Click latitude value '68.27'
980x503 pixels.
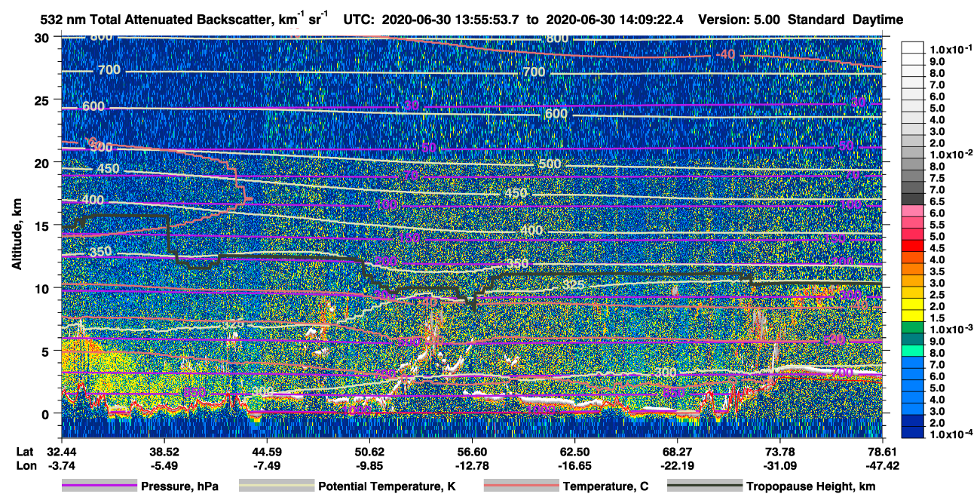click(x=677, y=452)
